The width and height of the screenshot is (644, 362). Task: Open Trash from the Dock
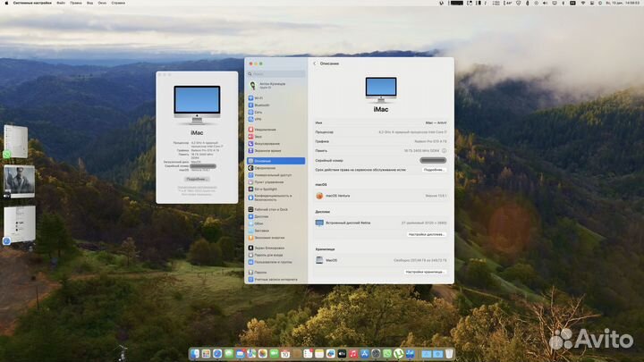coord(449,353)
